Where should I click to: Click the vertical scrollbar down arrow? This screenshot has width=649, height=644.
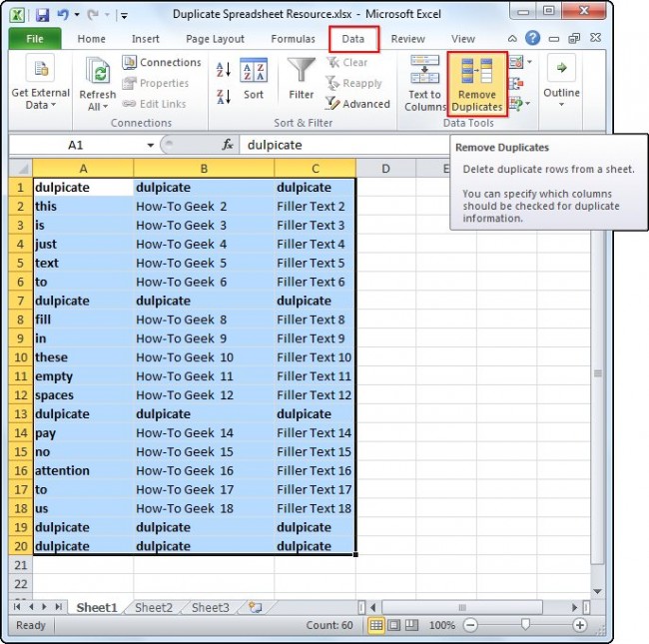pyautogui.click(x=597, y=591)
